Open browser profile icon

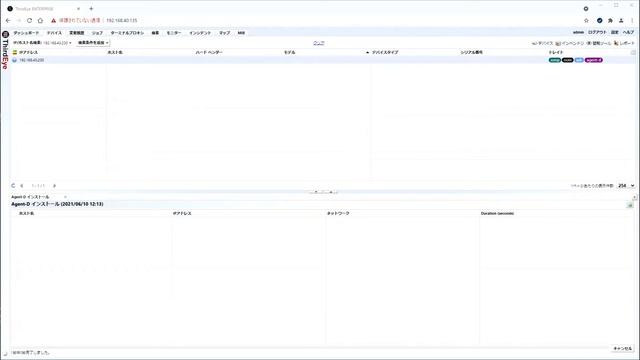(621, 20)
